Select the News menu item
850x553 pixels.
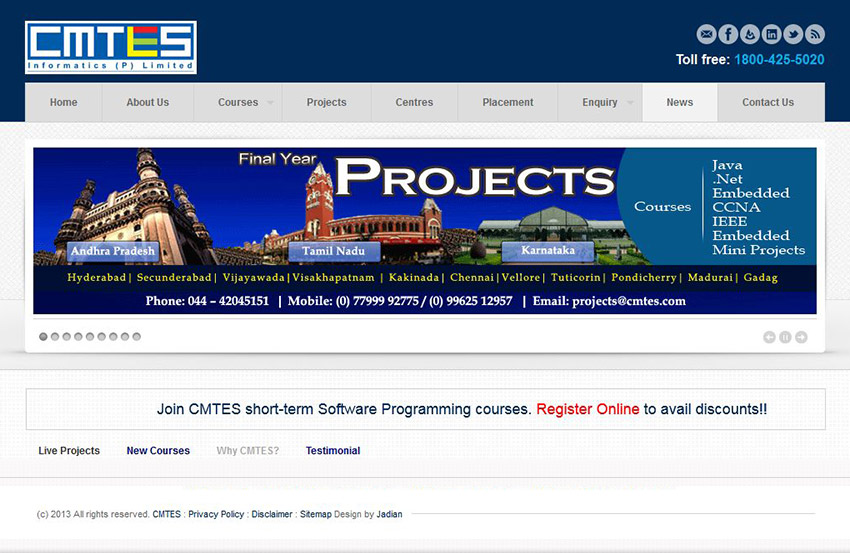[680, 102]
